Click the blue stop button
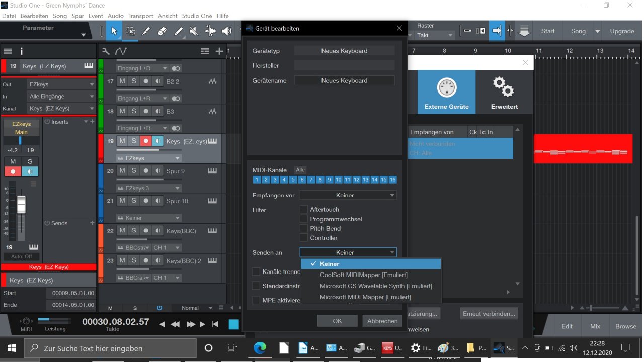The height and width of the screenshot is (364, 644). tap(234, 324)
